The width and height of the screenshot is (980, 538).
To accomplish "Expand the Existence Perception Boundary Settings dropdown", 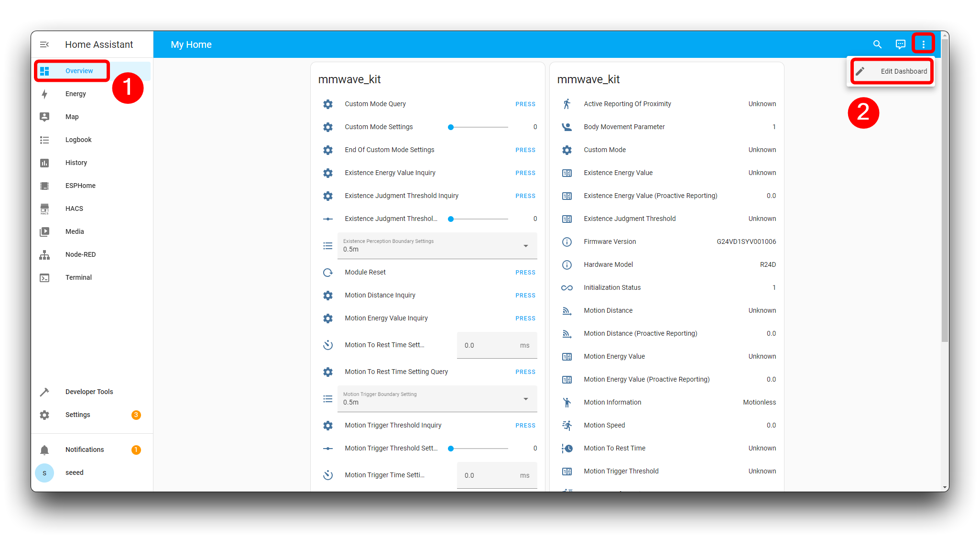I will click(437, 245).
